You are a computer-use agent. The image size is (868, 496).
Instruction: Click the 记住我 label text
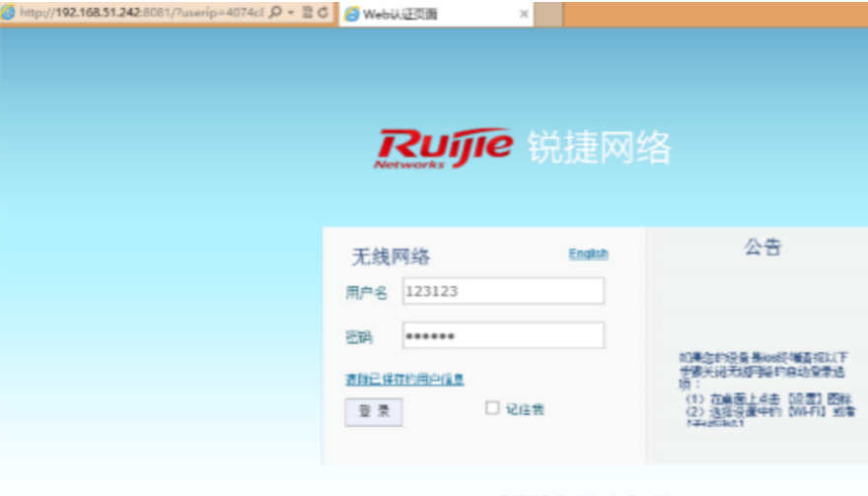(x=525, y=409)
